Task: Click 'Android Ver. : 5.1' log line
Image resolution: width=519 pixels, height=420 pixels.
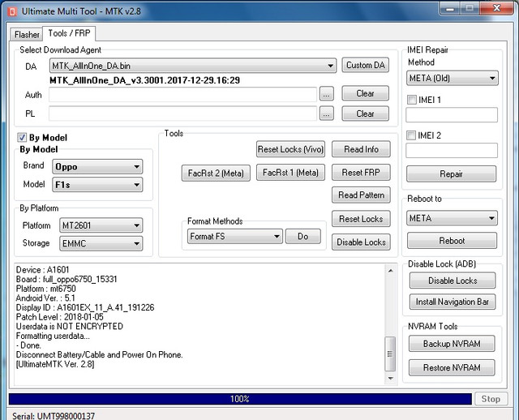Action: (45, 298)
